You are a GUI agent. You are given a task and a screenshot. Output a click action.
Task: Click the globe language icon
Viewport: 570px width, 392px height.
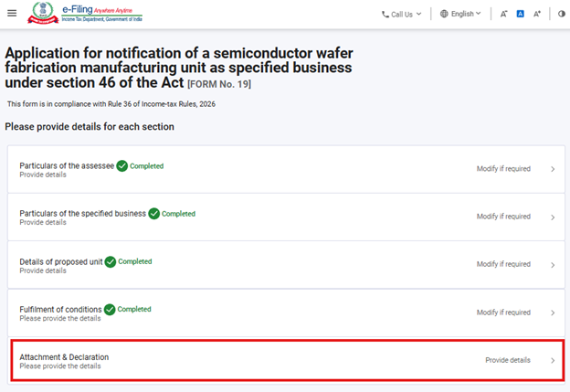(444, 14)
